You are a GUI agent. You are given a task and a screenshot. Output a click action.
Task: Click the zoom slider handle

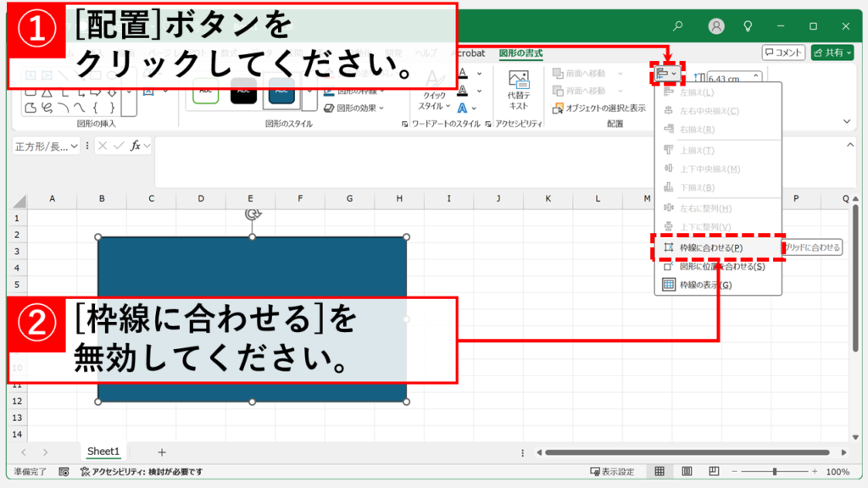point(775,471)
